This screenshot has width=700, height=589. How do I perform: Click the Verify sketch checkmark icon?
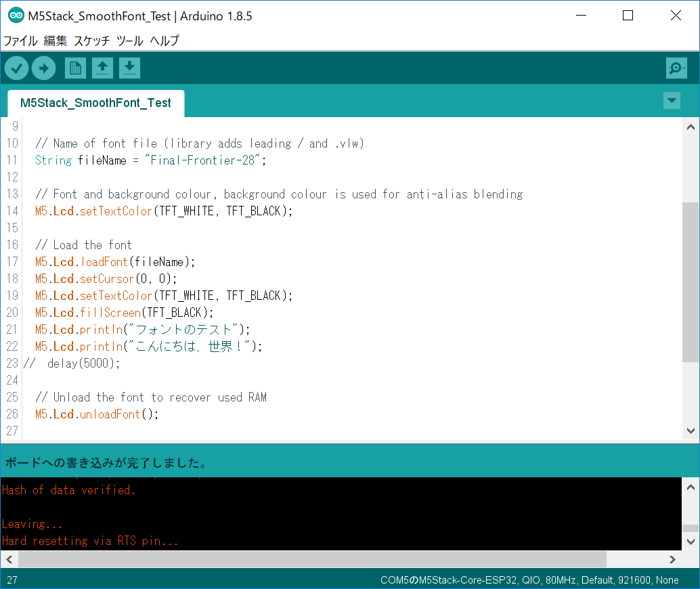click(x=16, y=68)
